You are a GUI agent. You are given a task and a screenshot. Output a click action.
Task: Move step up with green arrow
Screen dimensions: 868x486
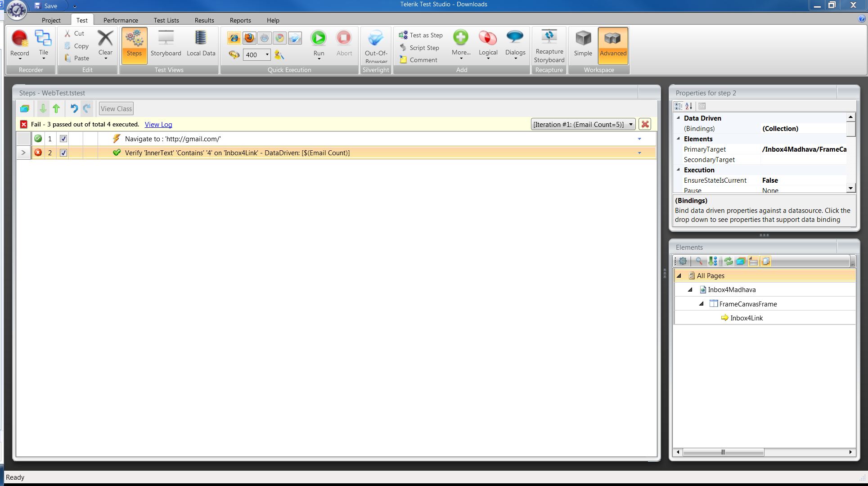pos(56,108)
